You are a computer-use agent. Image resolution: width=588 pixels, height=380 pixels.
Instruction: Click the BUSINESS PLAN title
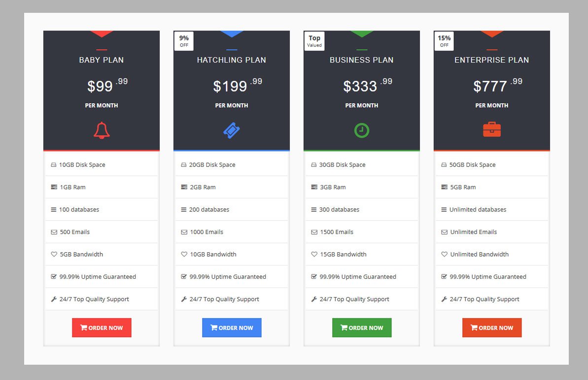[362, 60]
